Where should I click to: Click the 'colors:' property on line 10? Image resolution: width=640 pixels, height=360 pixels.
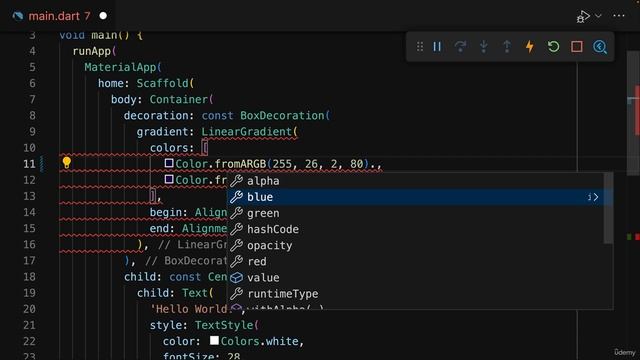click(172, 148)
